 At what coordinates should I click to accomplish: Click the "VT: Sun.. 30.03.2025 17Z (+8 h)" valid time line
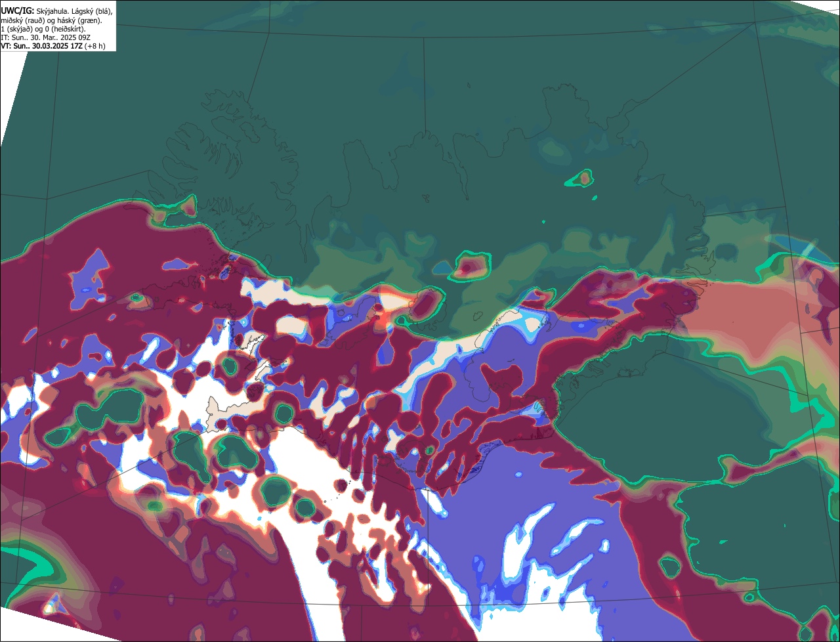click(x=53, y=46)
